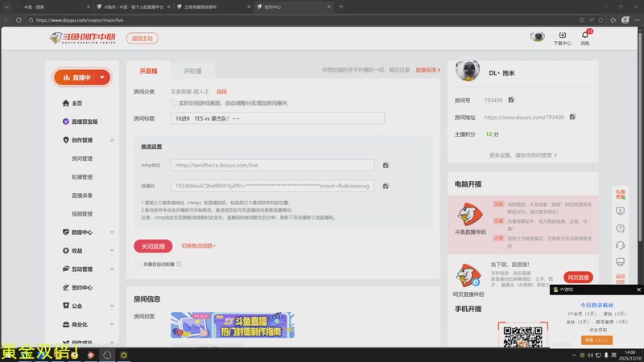The width and height of the screenshot is (644, 362).
Task: Open the 下载中心 download icon
Action: pyautogui.click(x=562, y=35)
